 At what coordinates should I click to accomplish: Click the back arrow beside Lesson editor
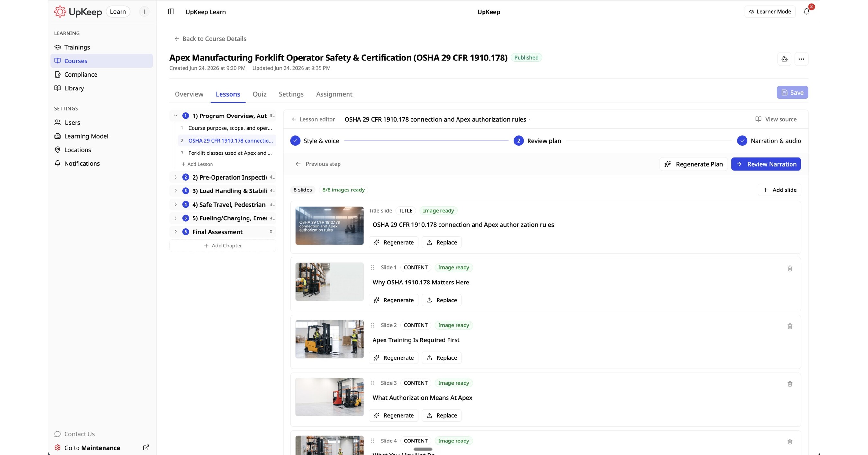point(294,119)
